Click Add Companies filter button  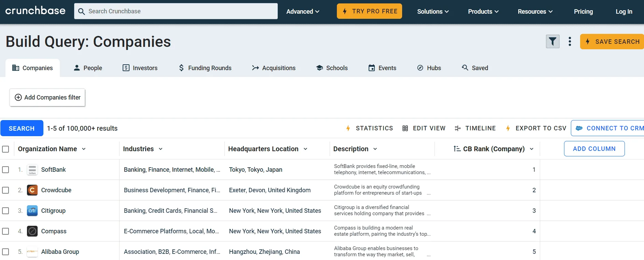47,97
